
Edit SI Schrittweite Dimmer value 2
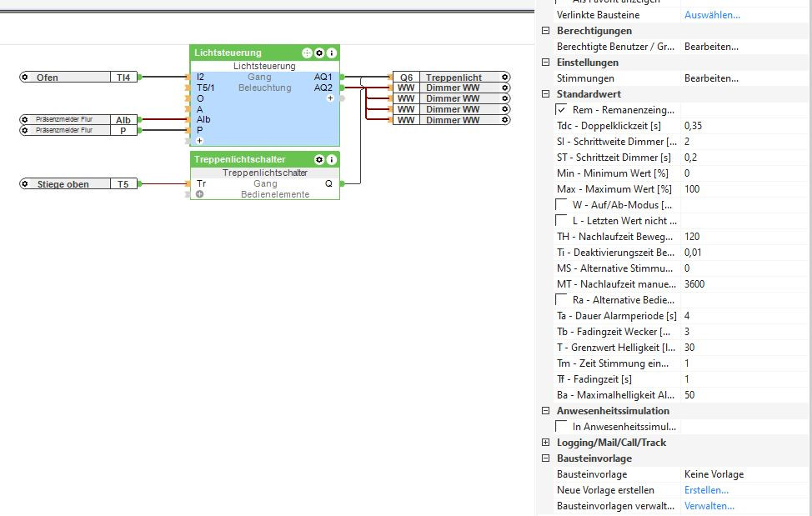tap(744, 141)
